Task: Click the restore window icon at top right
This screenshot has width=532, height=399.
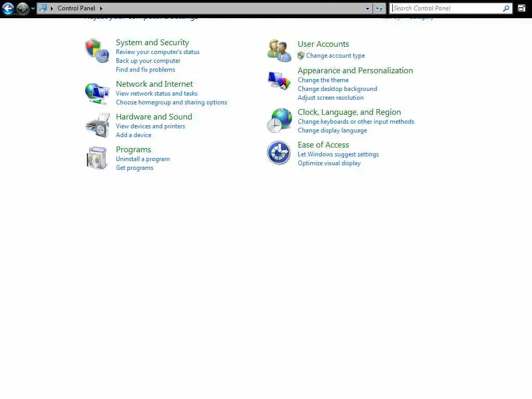Action: (x=522, y=8)
